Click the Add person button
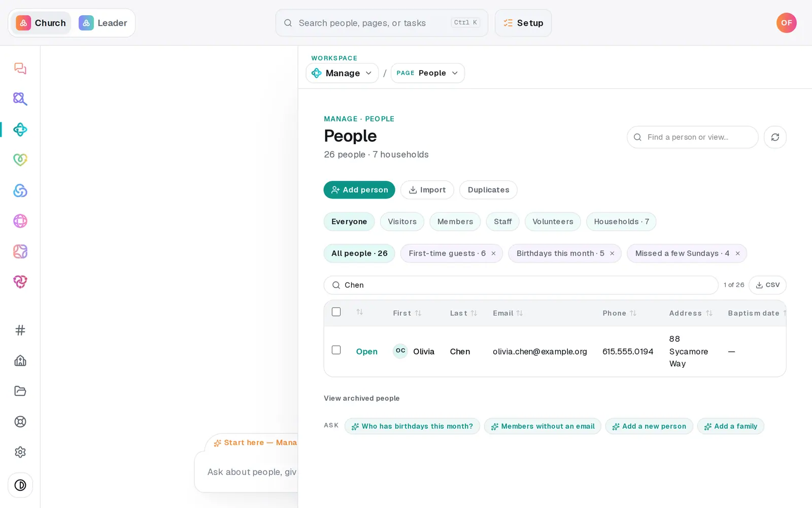Viewport: 812px width, 508px height. 359,190
